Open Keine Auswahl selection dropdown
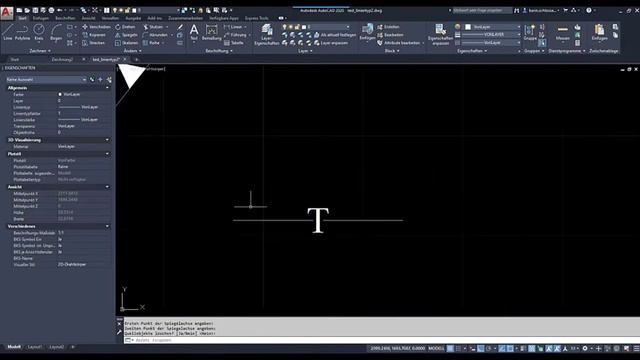640x360 pixels. click(46, 80)
